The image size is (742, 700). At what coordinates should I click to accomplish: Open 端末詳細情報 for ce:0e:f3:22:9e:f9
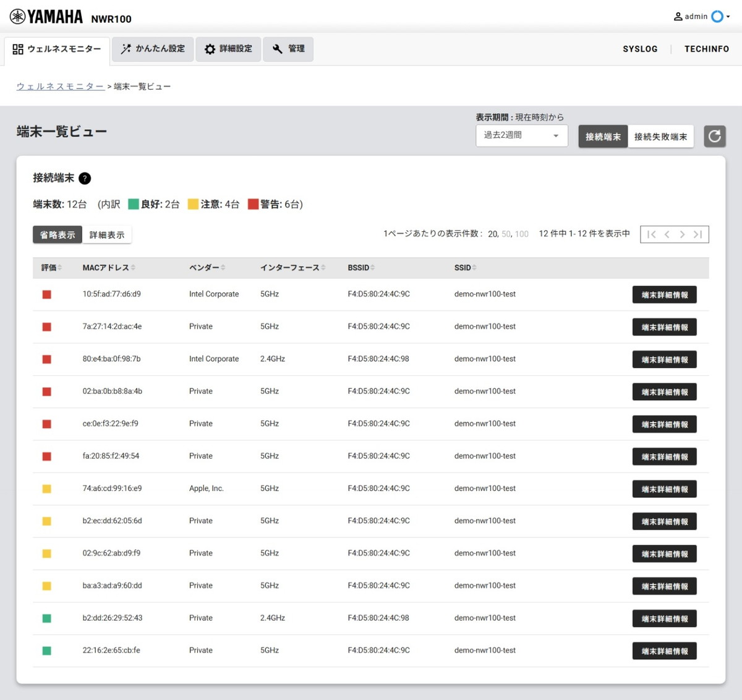pos(665,424)
